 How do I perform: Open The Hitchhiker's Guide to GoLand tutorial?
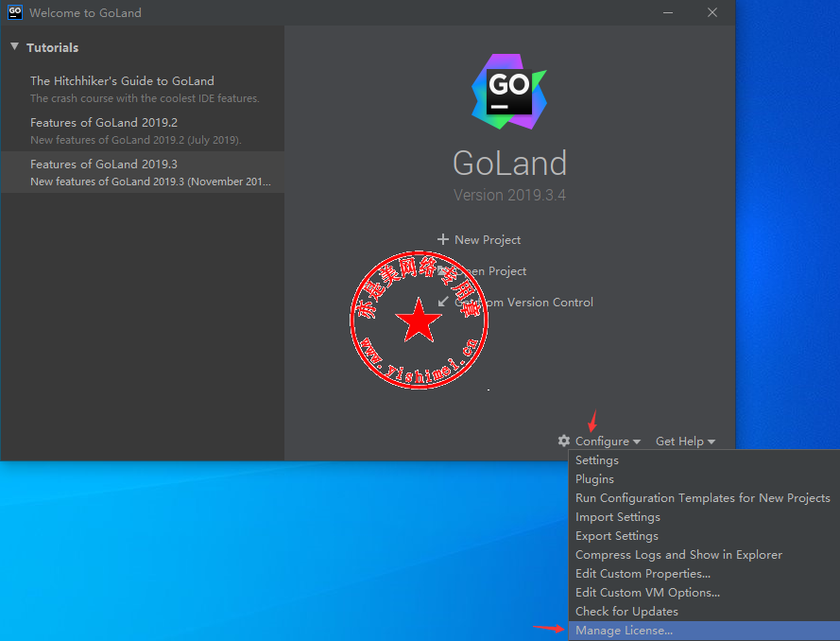(143, 89)
